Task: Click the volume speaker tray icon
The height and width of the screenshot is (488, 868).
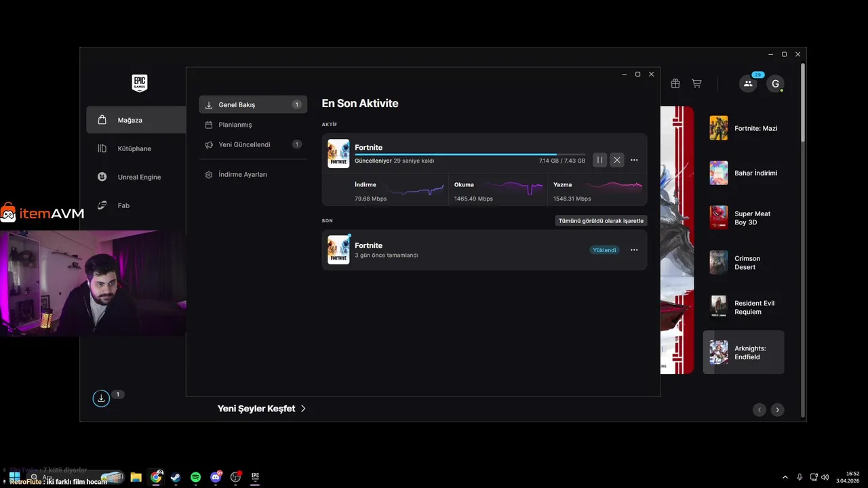Action: (x=825, y=477)
